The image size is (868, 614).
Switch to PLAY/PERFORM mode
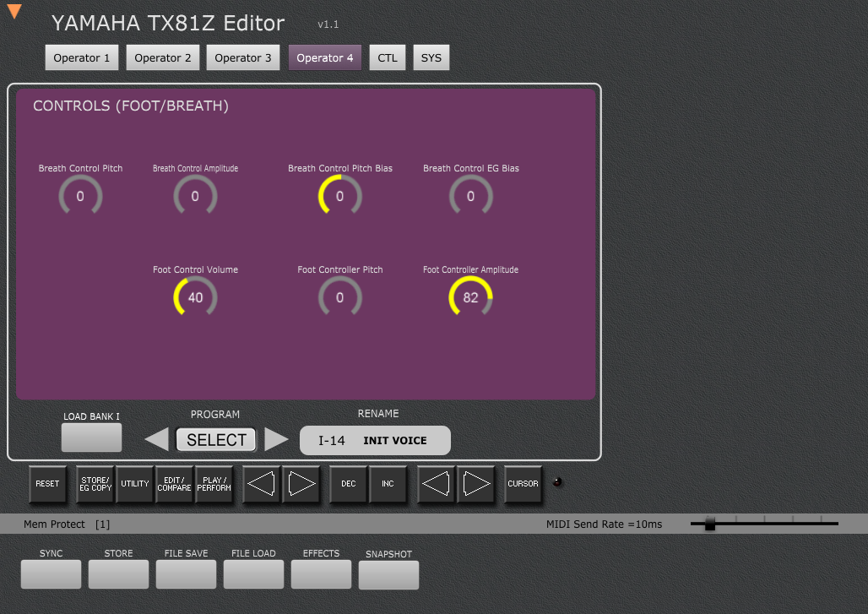coord(214,484)
